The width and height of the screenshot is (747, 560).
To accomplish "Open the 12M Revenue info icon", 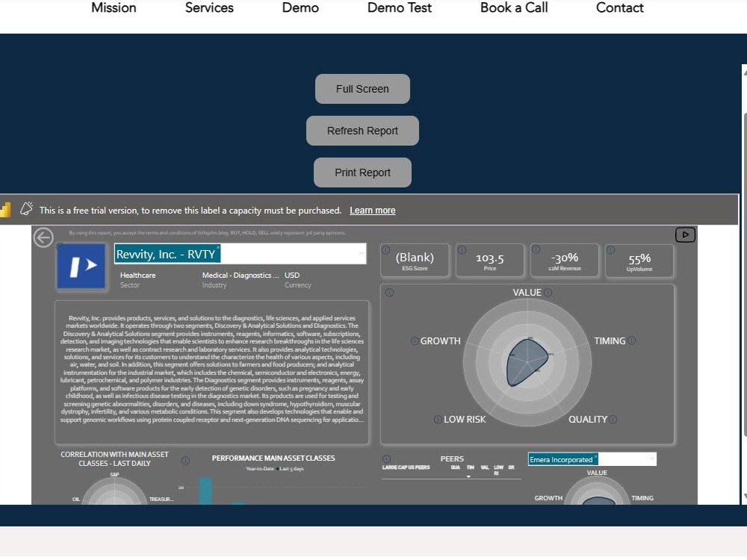I will pos(536,249).
